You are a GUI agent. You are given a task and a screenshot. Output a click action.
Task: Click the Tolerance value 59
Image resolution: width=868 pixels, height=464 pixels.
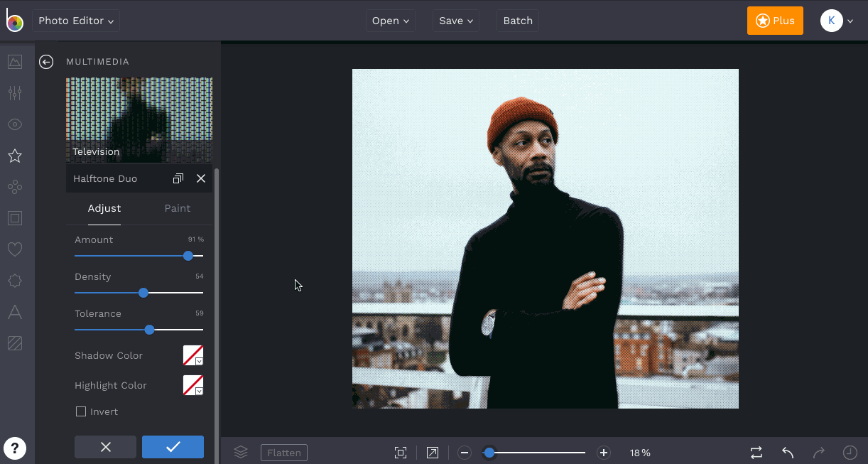pyautogui.click(x=200, y=313)
